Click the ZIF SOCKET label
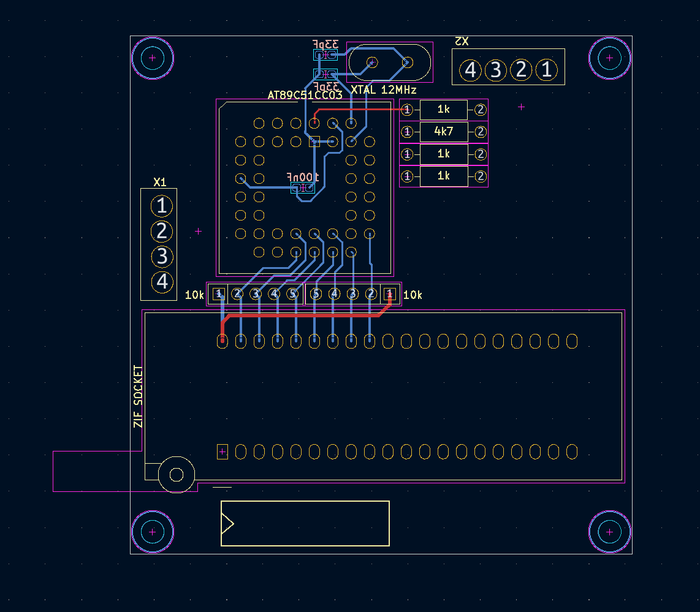This screenshot has width=700, height=612. pos(139,396)
